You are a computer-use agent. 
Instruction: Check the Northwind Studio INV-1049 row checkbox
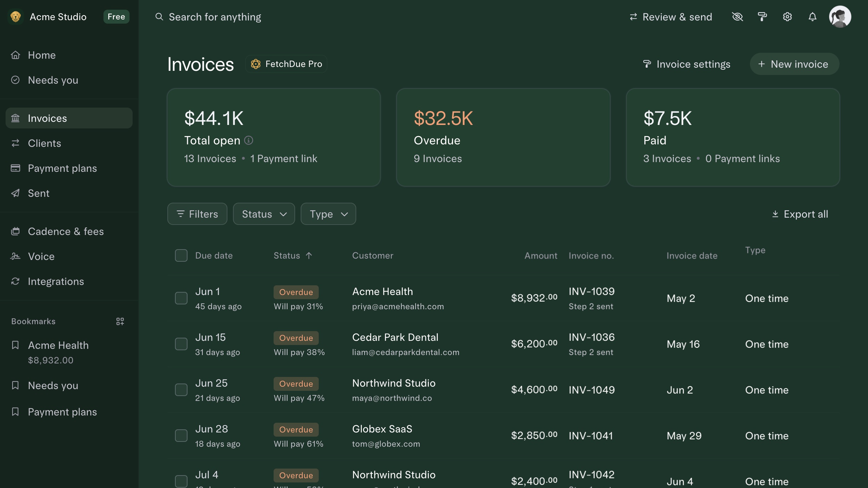(x=181, y=390)
